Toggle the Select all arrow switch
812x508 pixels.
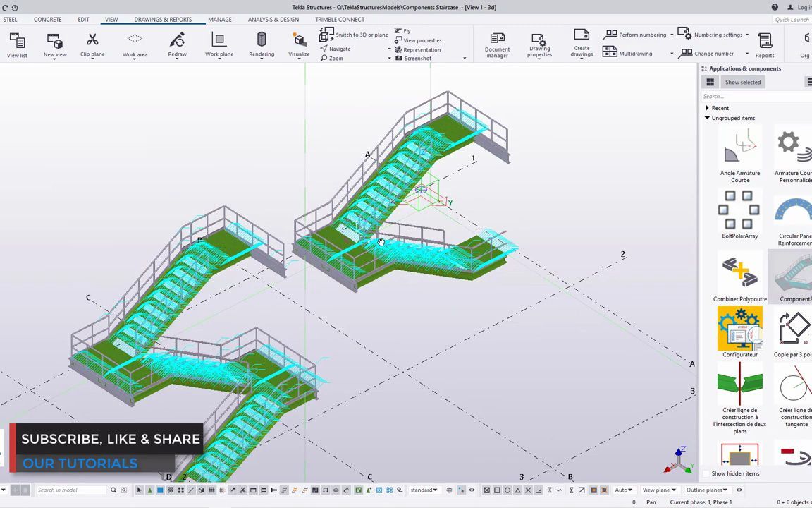140,490
